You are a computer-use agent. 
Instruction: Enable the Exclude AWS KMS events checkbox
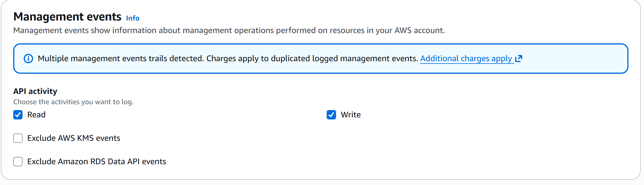(x=18, y=138)
